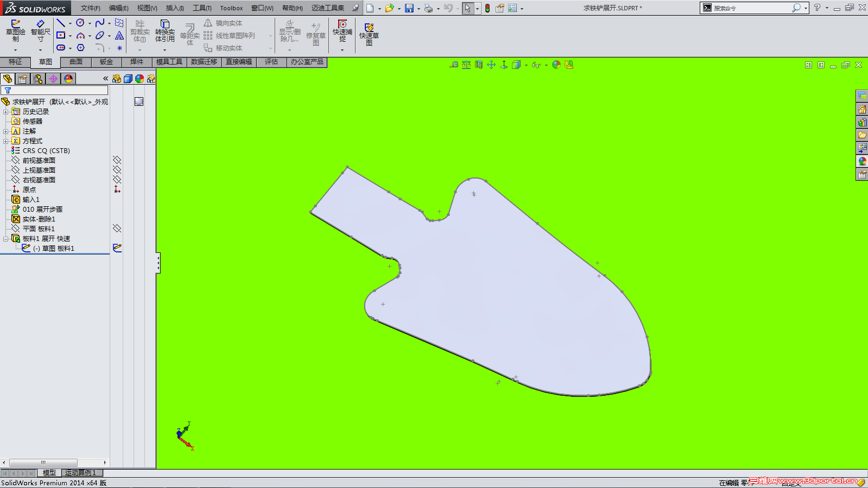Image resolution: width=868 pixels, height=488 pixels.
Task: Open the 转换实体引用 dropdown arrow
Action: tap(165, 50)
